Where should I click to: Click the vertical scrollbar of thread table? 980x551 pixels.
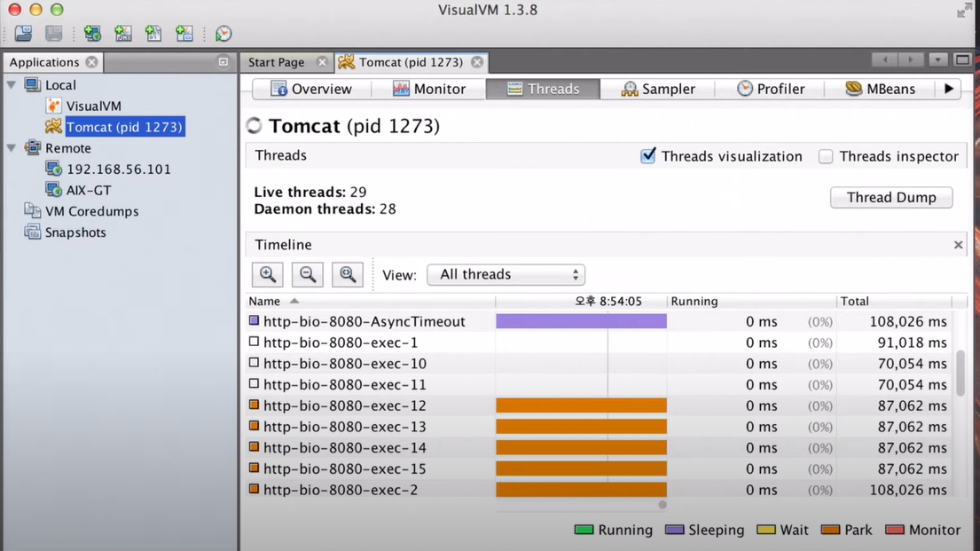[x=960, y=373]
